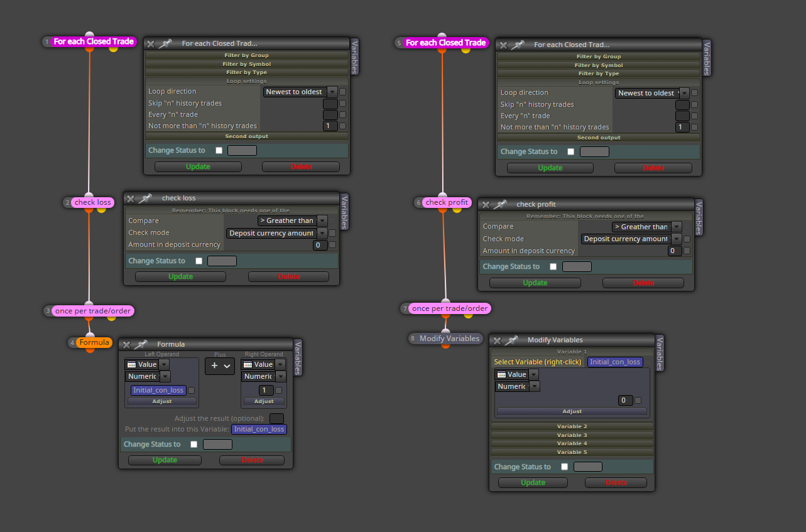Click status color field in Modify Variables panel
806x532 pixels.
[588, 467]
